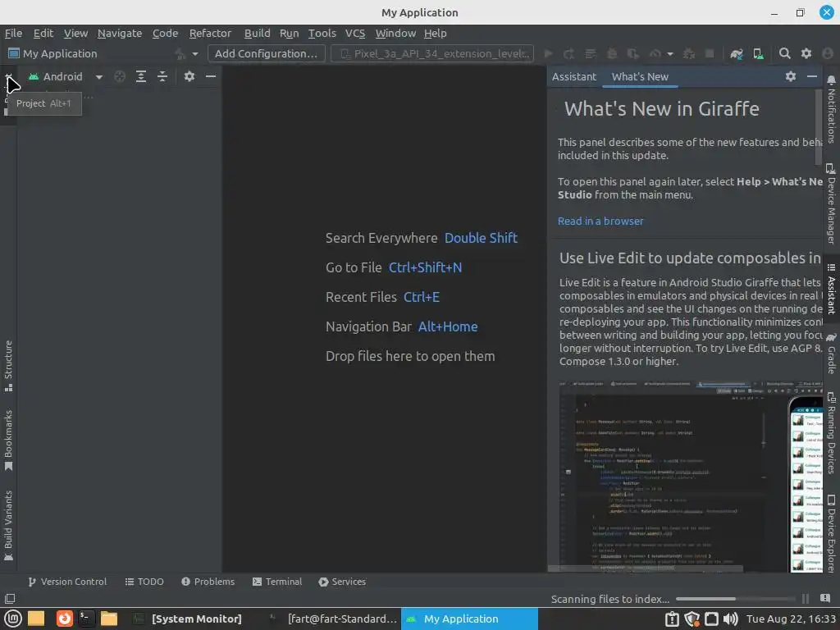Viewport: 840px width, 630px height.
Task: Toggle the Structure tool window
Action: click(8, 366)
